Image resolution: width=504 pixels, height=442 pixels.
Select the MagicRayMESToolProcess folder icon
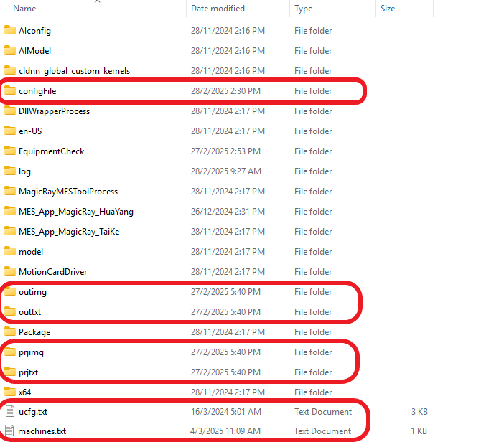click(x=10, y=191)
